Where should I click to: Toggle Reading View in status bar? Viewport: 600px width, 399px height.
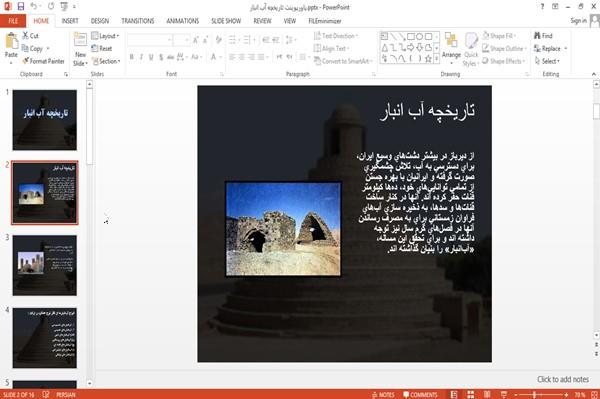click(x=487, y=394)
